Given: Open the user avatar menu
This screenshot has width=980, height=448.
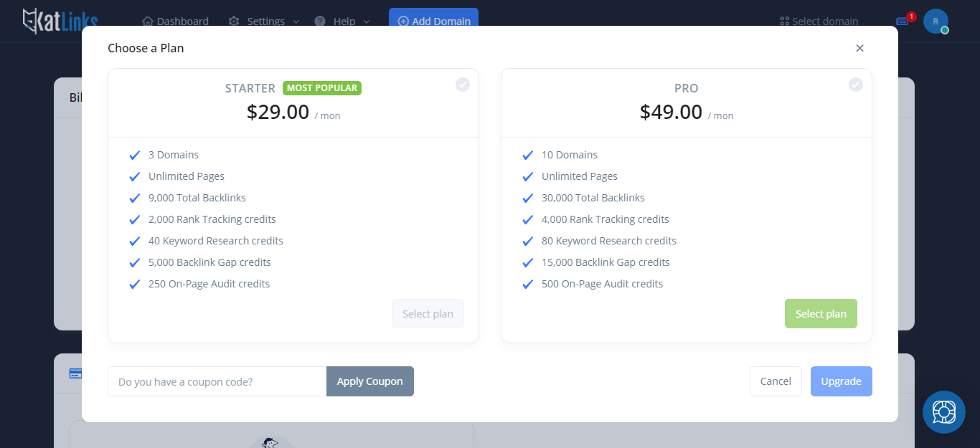Looking at the screenshot, I should click(936, 21).
